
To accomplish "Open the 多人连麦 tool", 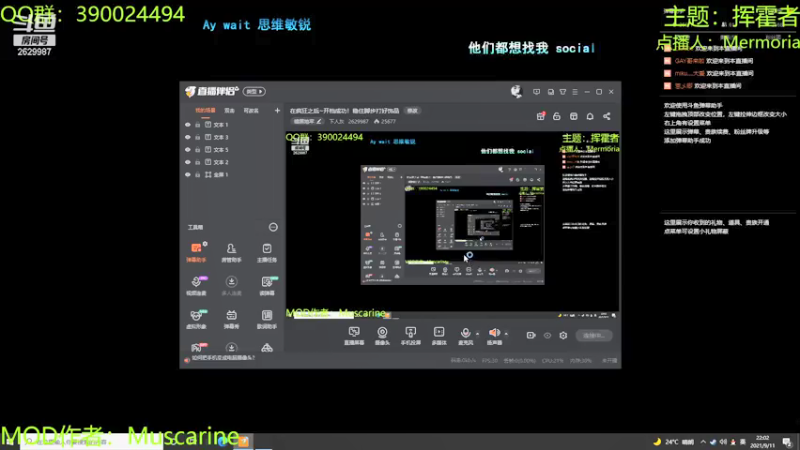I will click(x=231, y=286).
